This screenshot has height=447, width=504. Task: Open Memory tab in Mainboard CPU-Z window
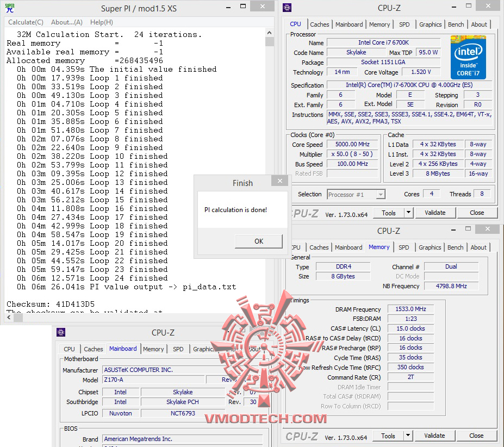click(153, 349)
